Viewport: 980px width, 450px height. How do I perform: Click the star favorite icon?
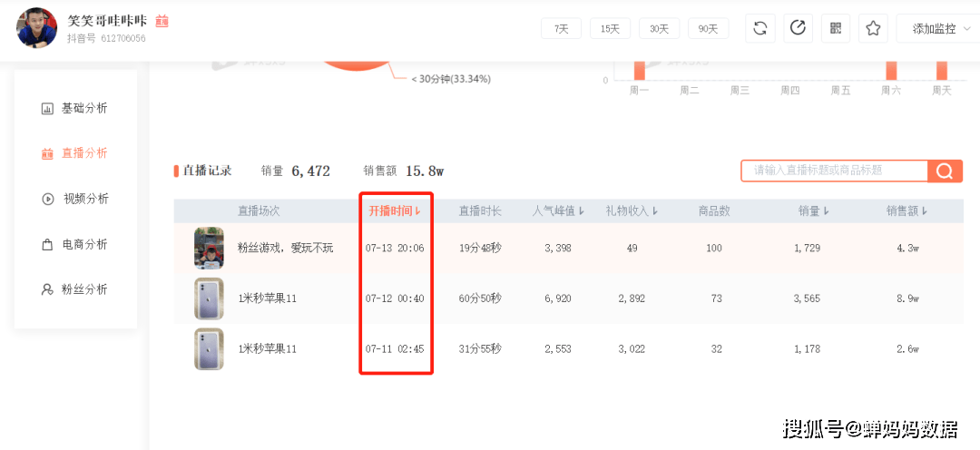tap(873, 28)
